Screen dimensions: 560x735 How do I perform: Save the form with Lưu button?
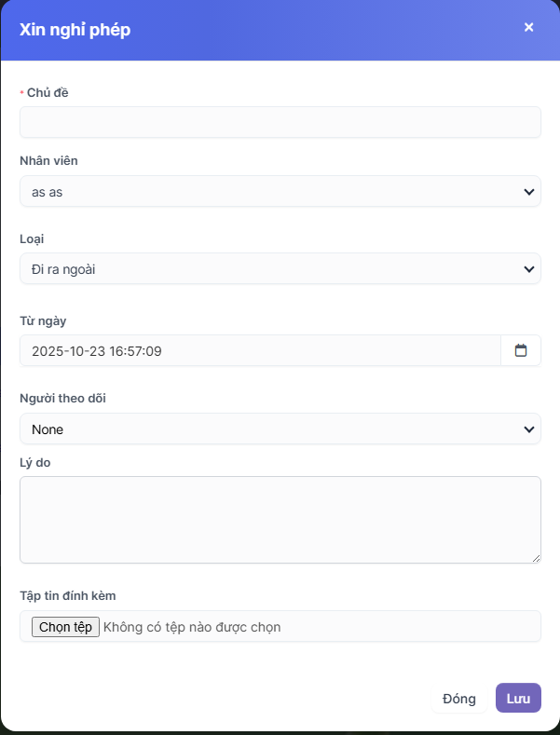[x=518, y=699]
